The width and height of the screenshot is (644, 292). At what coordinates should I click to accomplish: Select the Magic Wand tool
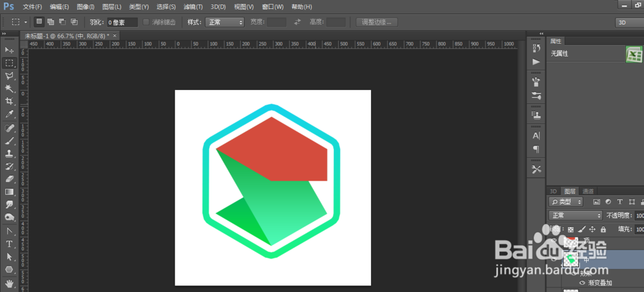click(10, 89)
